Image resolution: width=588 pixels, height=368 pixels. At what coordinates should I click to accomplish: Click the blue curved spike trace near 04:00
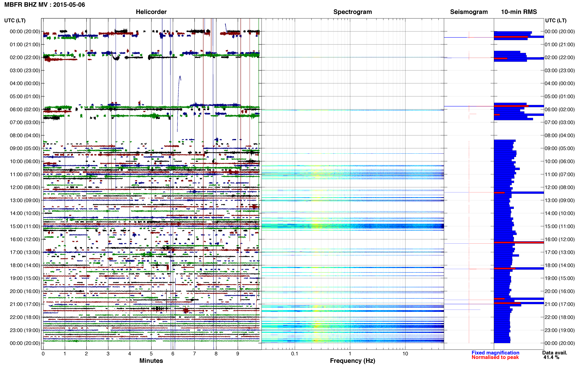pos(179,104)
